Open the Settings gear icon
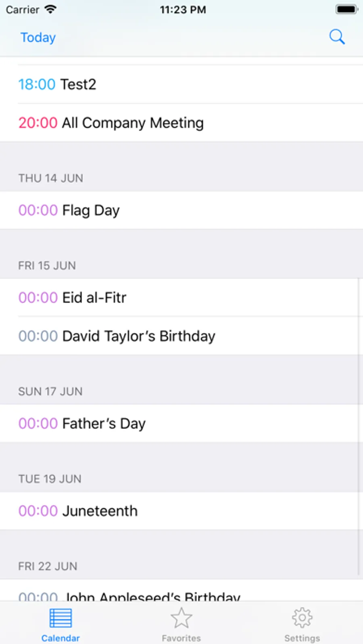The width and height of the screenshot is (363, 644). (302, 618)
